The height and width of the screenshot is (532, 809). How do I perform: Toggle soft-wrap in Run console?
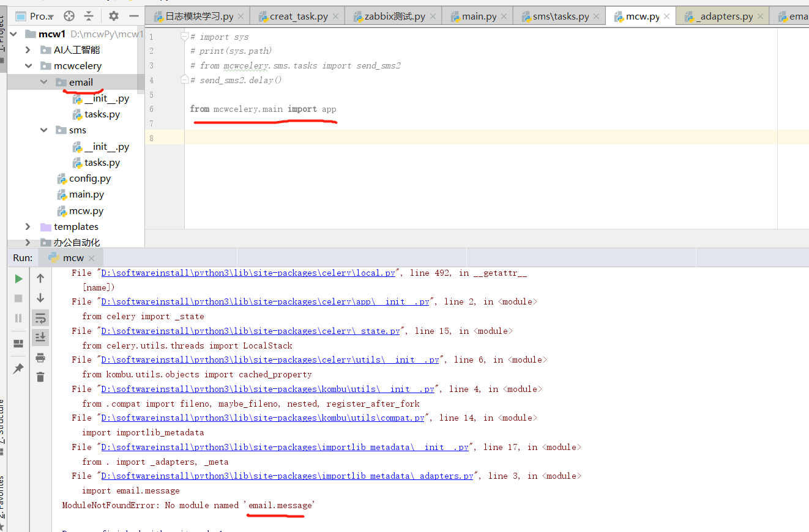[x=40, y=318]
